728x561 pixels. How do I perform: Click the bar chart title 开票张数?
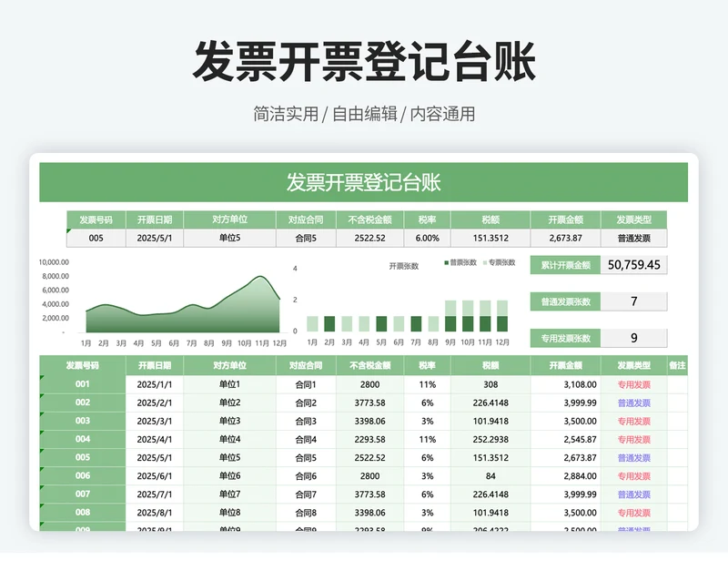pyautogui.click(x=403, y=266)
